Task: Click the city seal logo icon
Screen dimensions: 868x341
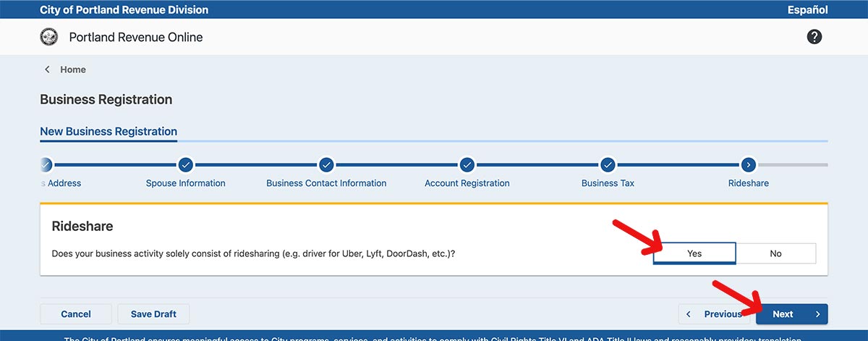Action: 49,37
